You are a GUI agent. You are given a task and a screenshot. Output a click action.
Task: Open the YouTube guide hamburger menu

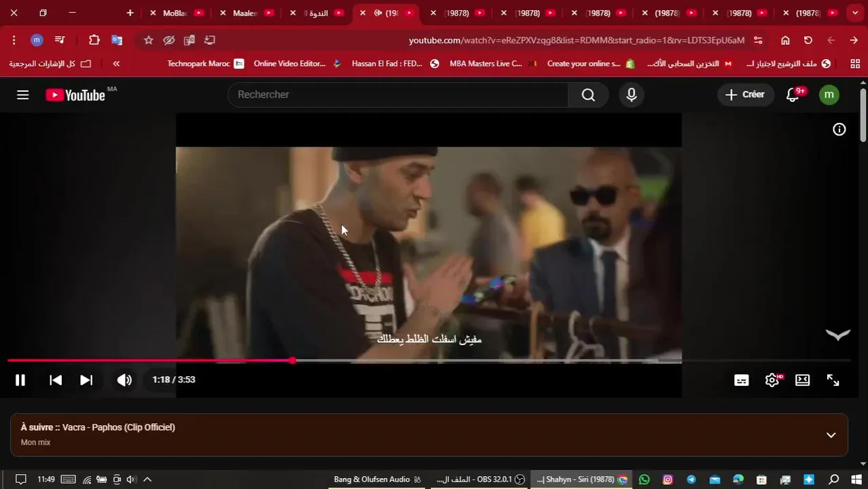[22, 95]
